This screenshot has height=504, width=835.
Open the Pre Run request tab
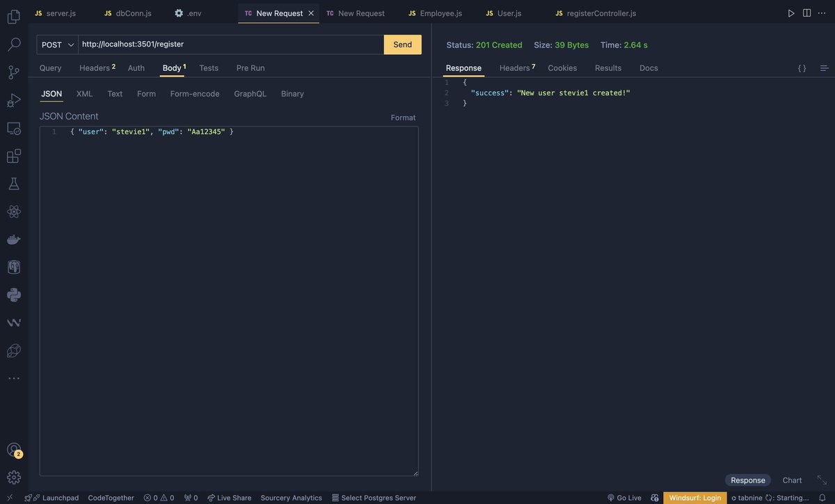coord(250,68)
